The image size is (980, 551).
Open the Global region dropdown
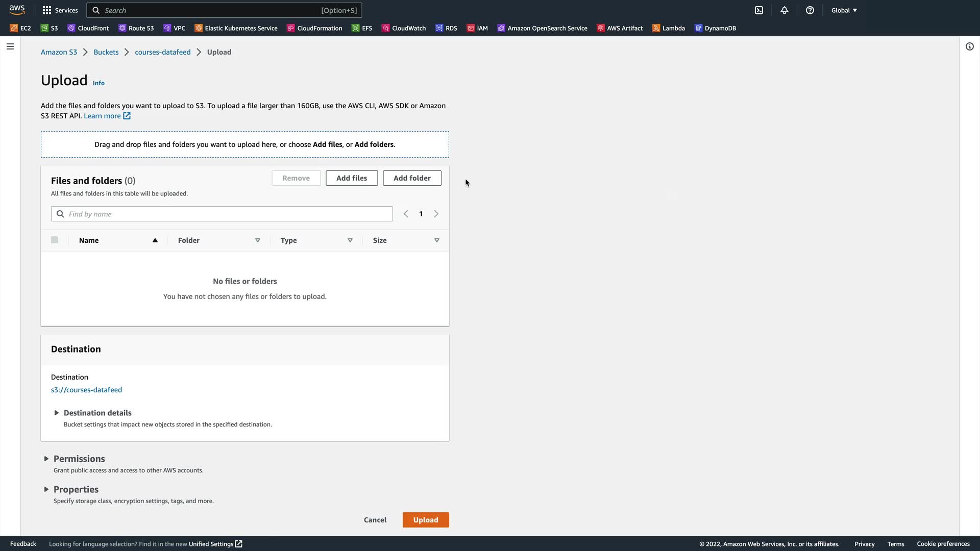pyautogui.click(x=844, y=10)
